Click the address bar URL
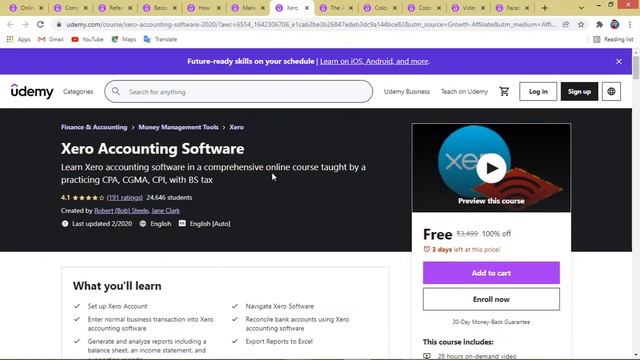 click(310, 24)
